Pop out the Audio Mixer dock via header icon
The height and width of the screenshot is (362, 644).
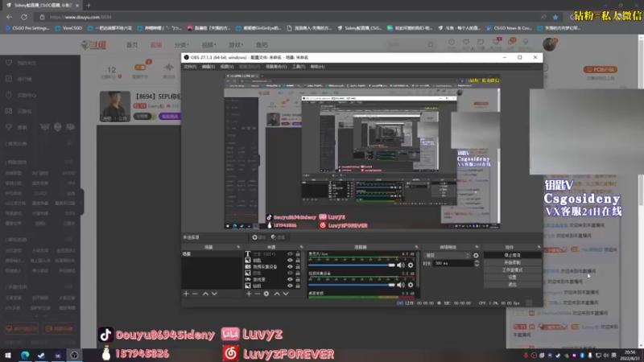(x=416, y=247)
